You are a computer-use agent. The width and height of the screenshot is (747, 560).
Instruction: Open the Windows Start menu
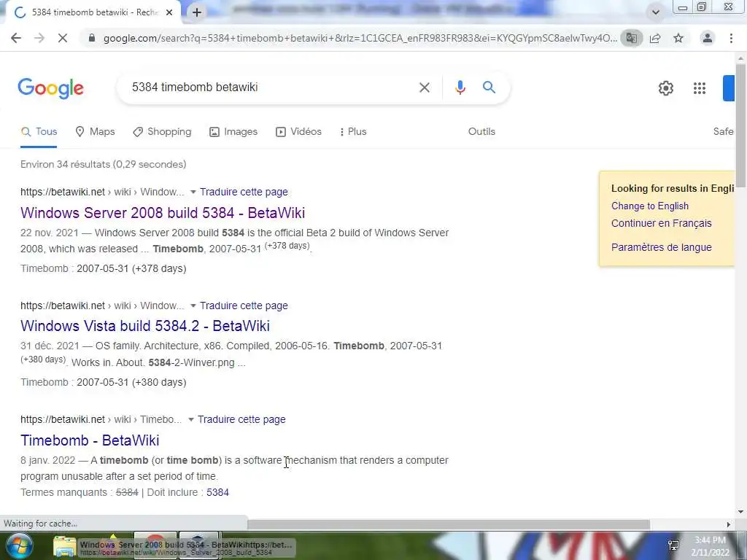[x=18, y=546]
